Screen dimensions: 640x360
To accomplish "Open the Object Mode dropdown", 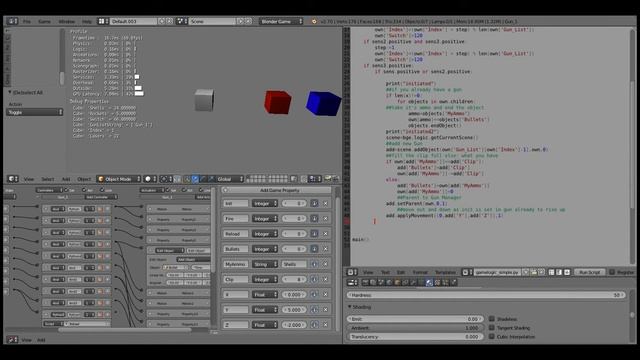I will 119,179.
